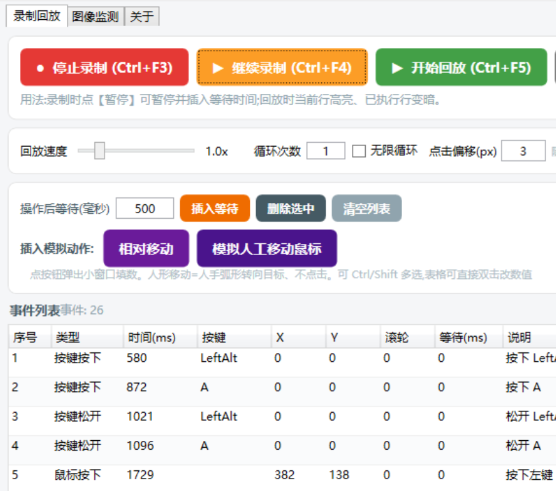Image resolution: width=556 pixels, height=491 pixels.
Task: Open the 关于 tab
Action: [141, 16]
